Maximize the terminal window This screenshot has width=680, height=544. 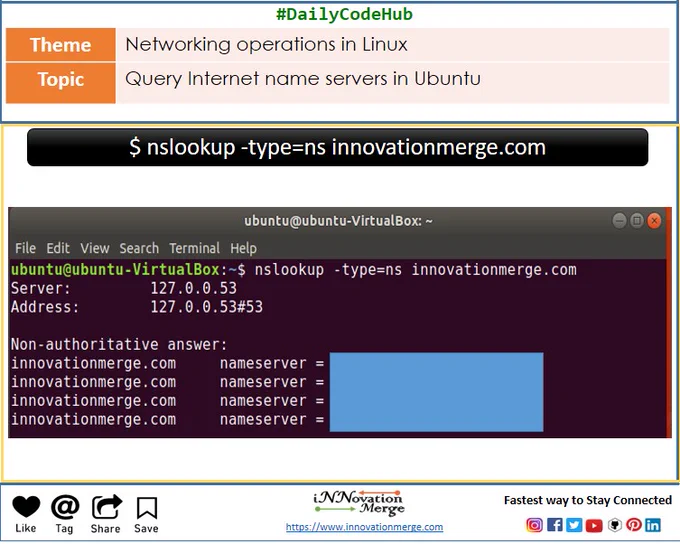(x=637, y=221)
